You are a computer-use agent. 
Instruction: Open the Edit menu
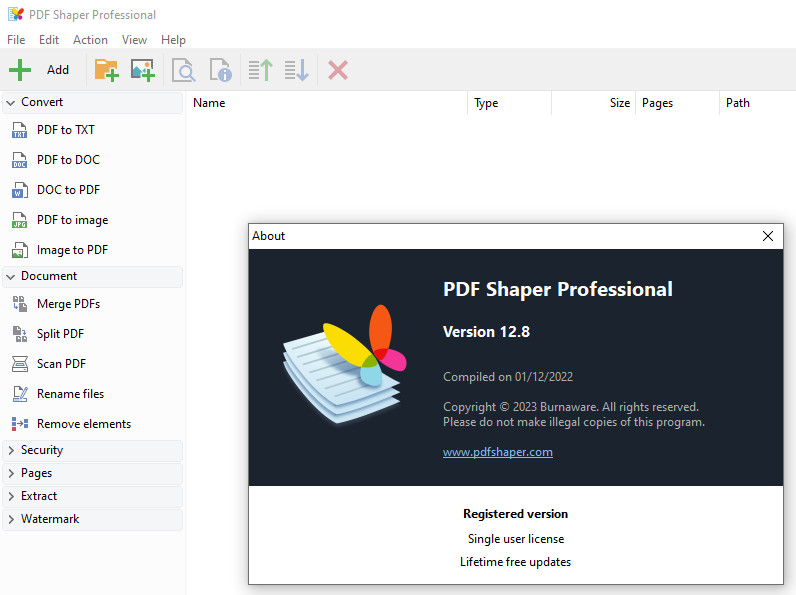[x=49, y=40]
